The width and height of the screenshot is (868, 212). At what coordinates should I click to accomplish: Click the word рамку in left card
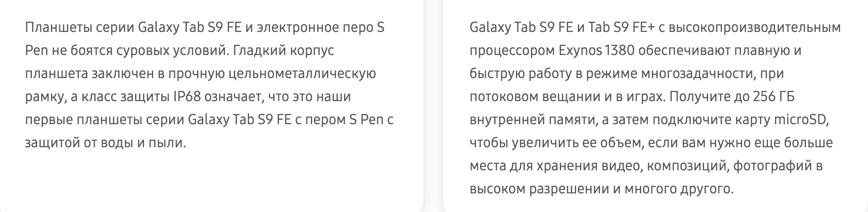click(46, 97)
